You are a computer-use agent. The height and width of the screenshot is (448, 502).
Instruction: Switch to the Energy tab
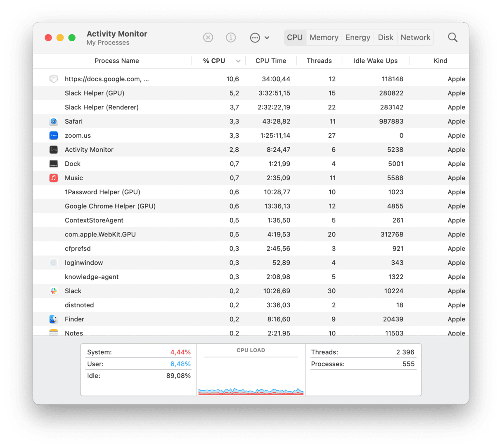358,38
